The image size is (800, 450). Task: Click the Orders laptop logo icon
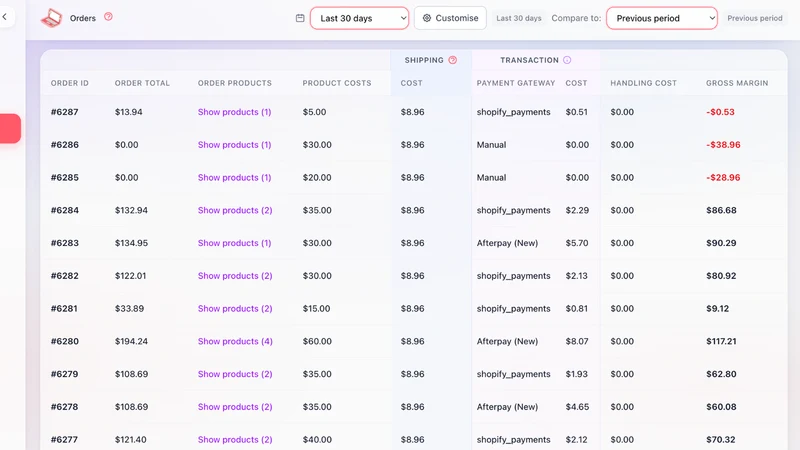(x=52, y=18)
